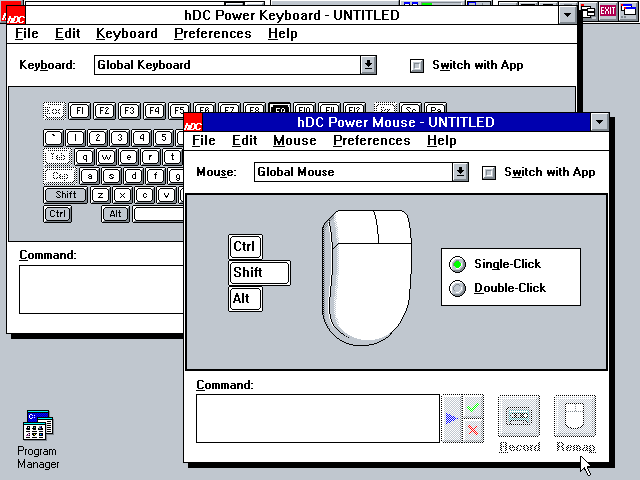Viewport: 640px width, 480px height.
Task: Click the Alt key in Power Keyboard
Action: pyautogui.click(x=116, y=214)
